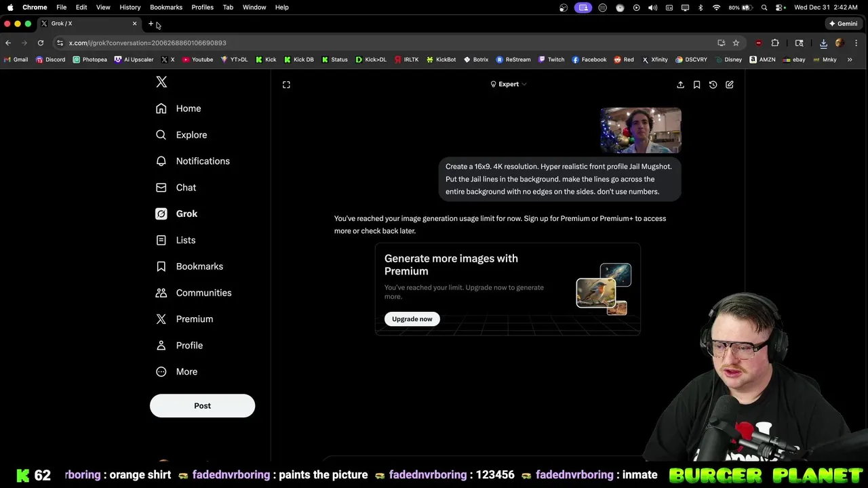
Task: Open Chrome downloads icon
Action: pos(823,43)
